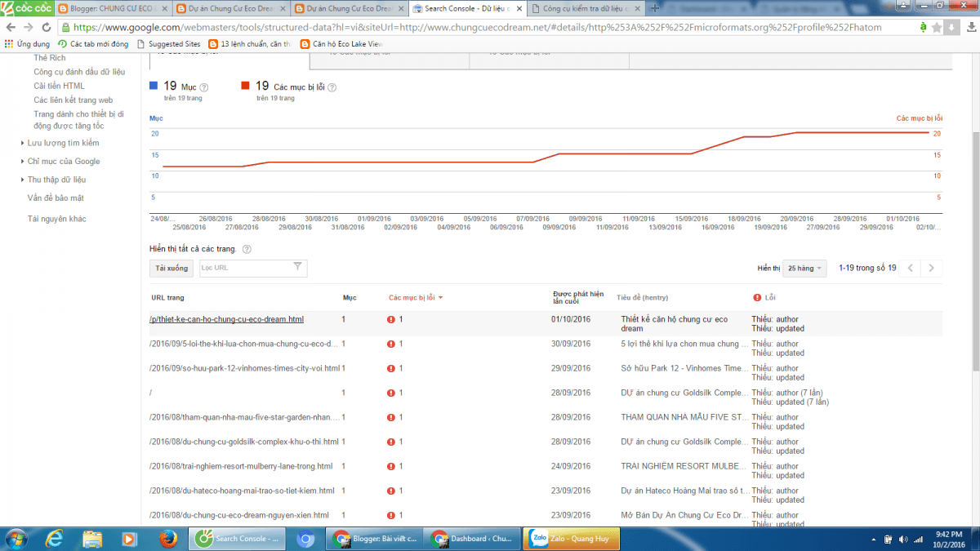Open Cải tiến HTML in the sidebar
The height and width of the screenshot is (551, 980).
pyautogui.click(x=59, y=86)
